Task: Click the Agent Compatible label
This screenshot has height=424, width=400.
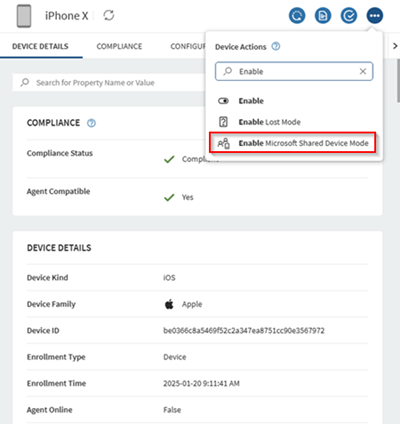Action: 58,192
